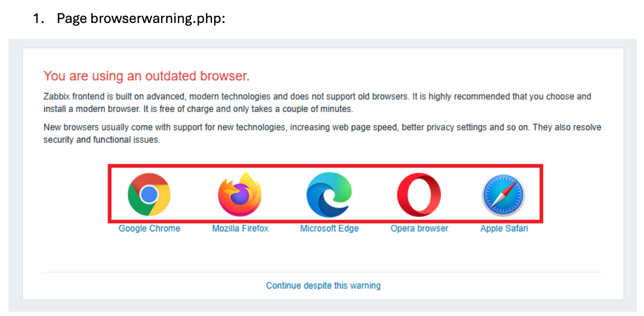Click the text security and functional issues
644x316 pixels.
(x=101, y=140)
